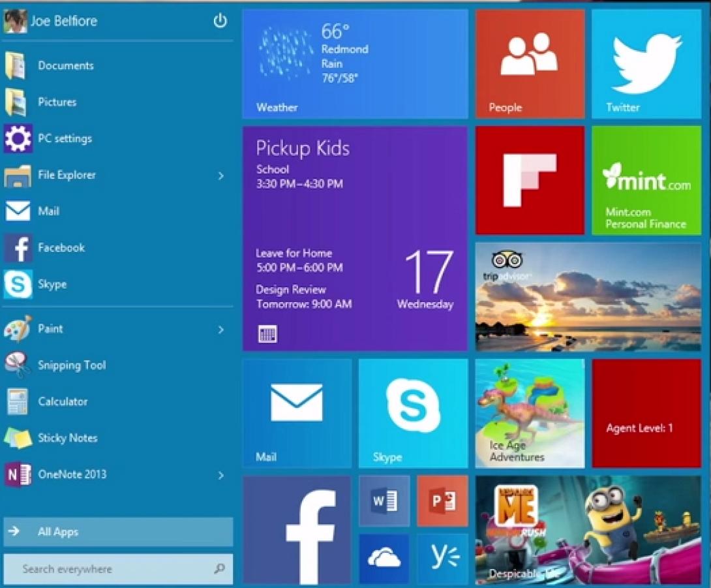Image resolution: width=711 pixels, height=588 pixels.
Task: Open the People tile
Action: coord(528,62)
